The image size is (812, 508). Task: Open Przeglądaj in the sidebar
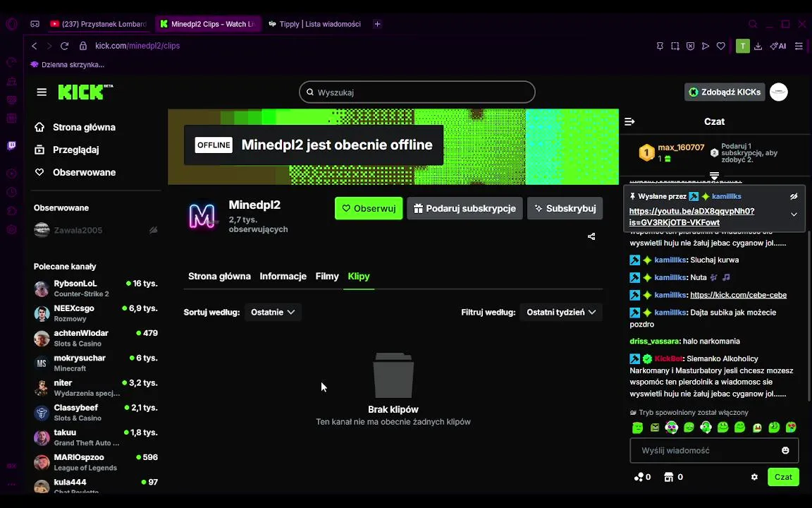75,150
